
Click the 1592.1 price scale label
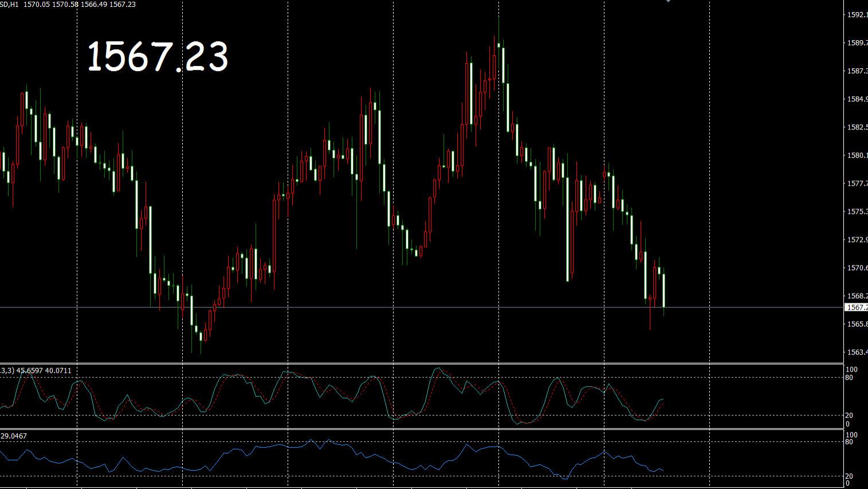(x=857, y=15)
